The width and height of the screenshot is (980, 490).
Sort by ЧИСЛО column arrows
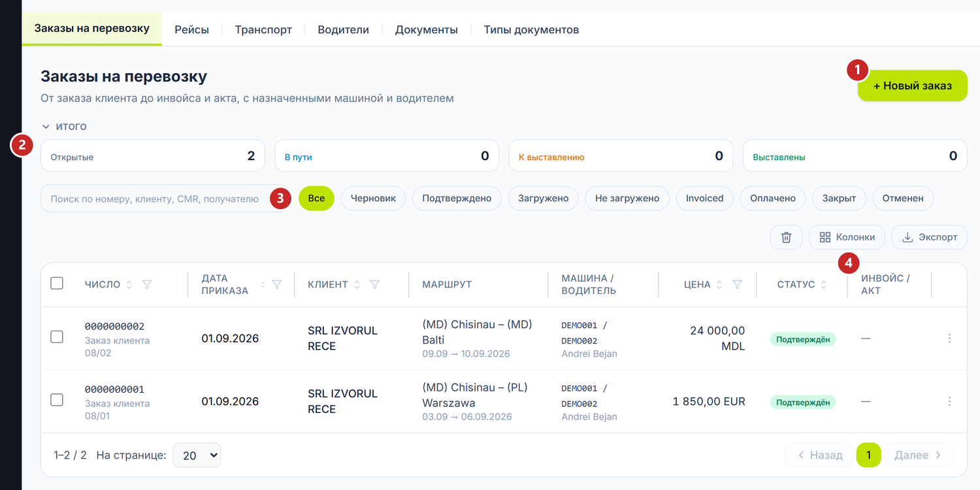point(129,285)
